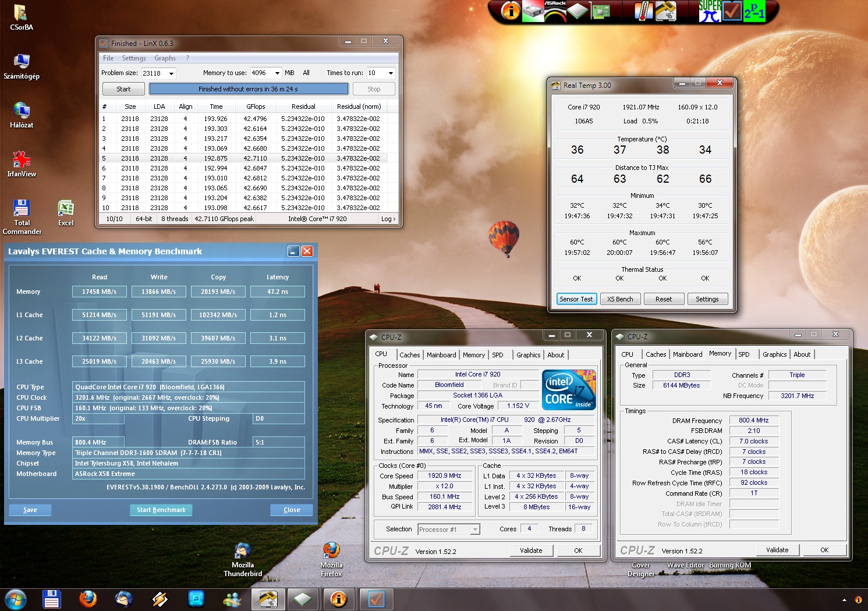Click Total Commander floppy icon on taskbar

[52, 599]
